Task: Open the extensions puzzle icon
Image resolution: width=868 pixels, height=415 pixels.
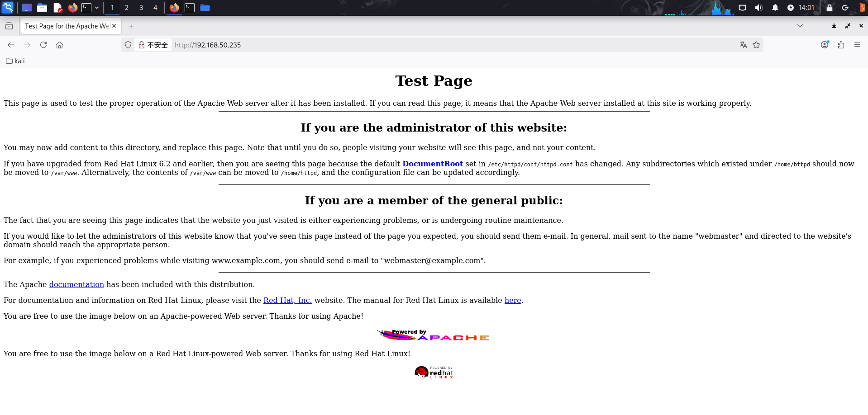Action: click(841, 45)
